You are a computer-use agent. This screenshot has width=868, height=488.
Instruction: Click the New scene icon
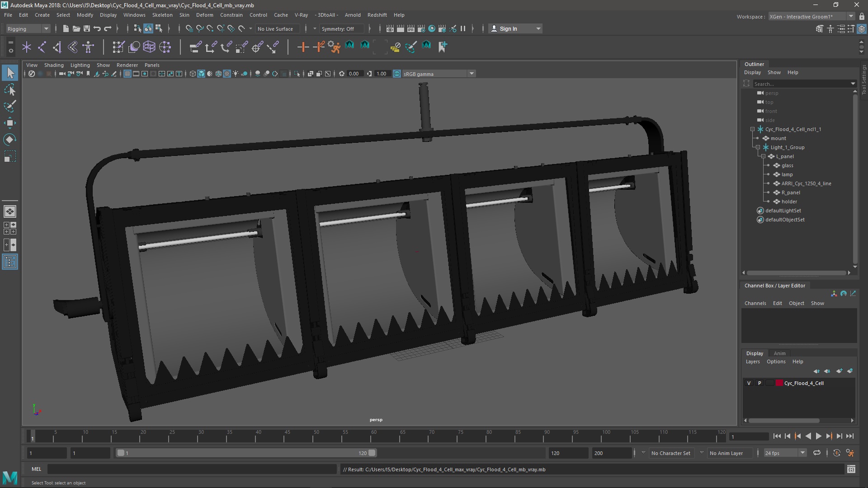tap(66, 28)
